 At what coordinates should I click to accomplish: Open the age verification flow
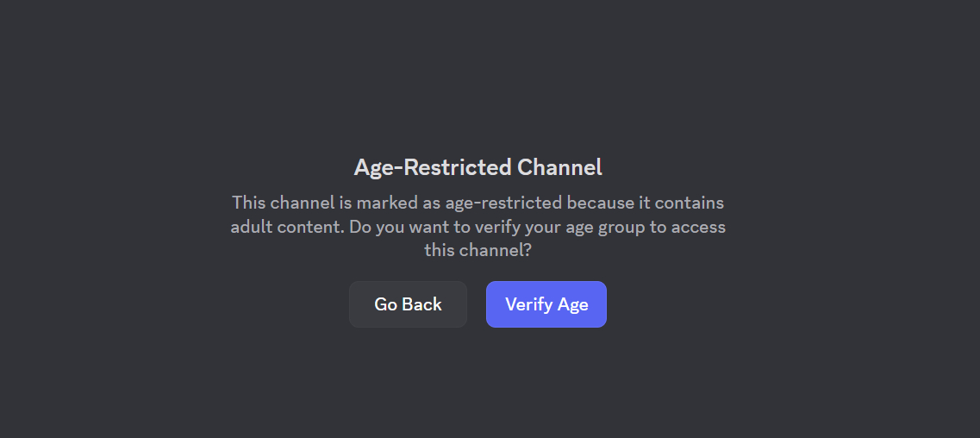[x=546, y=304]
